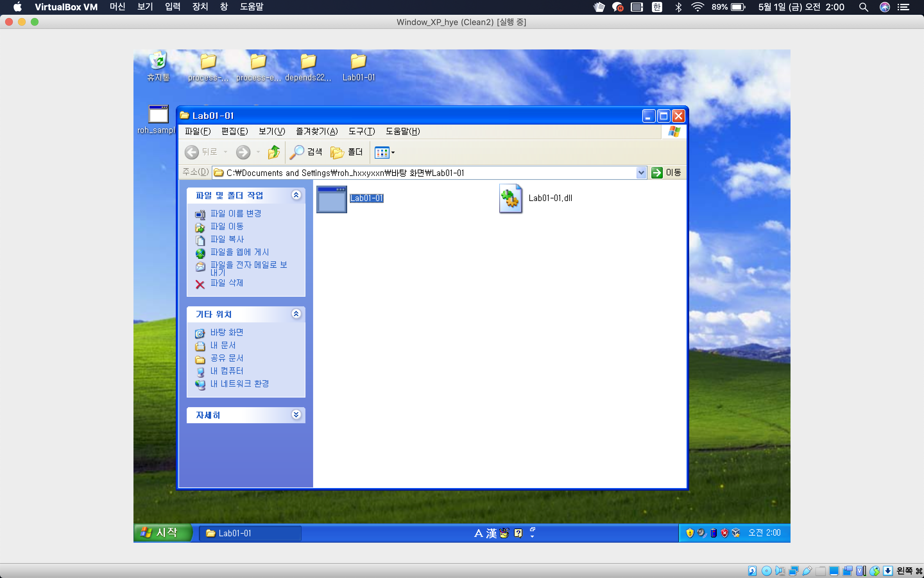Click 파일 삭제 link
Viewport: 924px width, 578px height.
(x=227, y=283)
